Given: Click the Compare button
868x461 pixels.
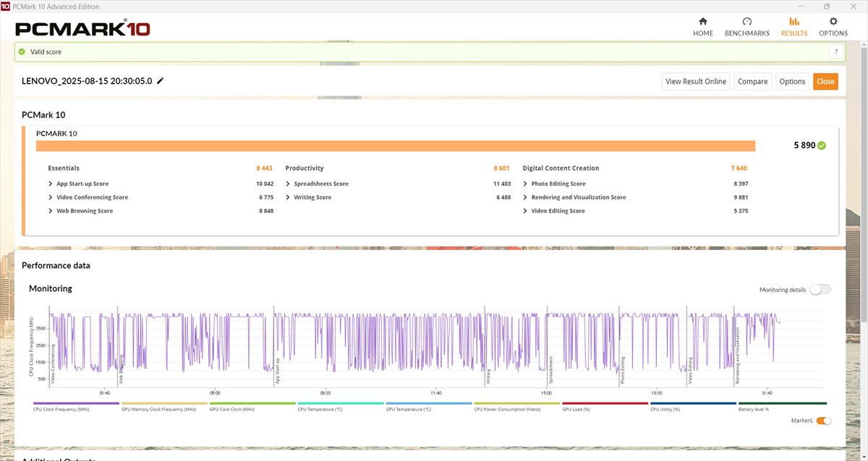Looking at the screenshot, I should point(753,82).
